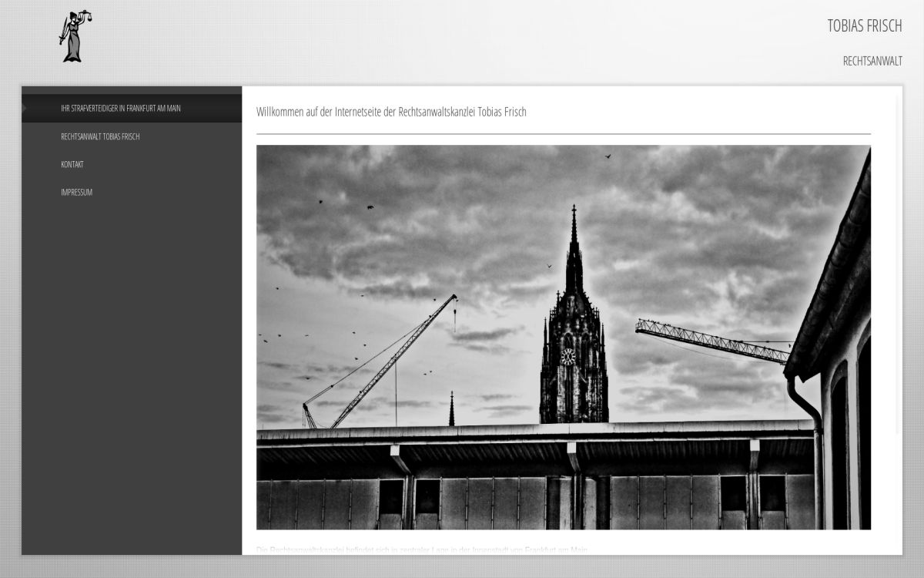This screenshot has width=924, height=578.
Task: Click the clock face on cathedral tower
Action: (x=567, y=356)
